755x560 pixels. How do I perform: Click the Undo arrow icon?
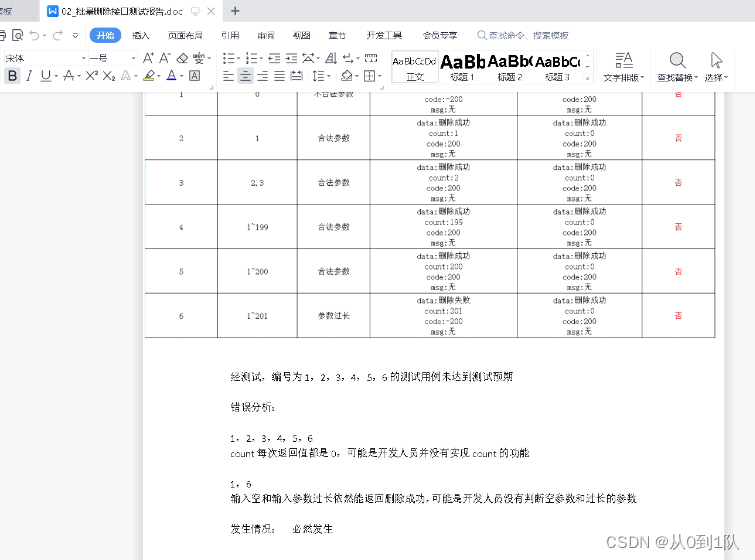(x=34, y=35)
